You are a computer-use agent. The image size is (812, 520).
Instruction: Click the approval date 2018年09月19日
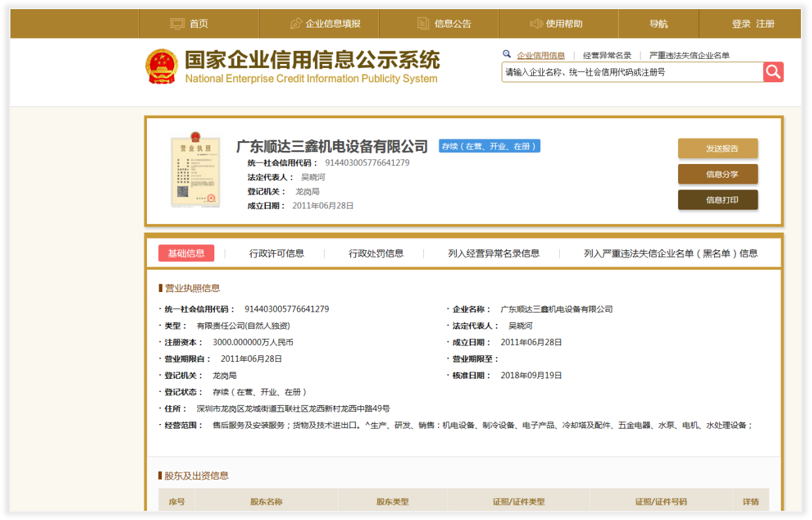[x=531, y=376]
